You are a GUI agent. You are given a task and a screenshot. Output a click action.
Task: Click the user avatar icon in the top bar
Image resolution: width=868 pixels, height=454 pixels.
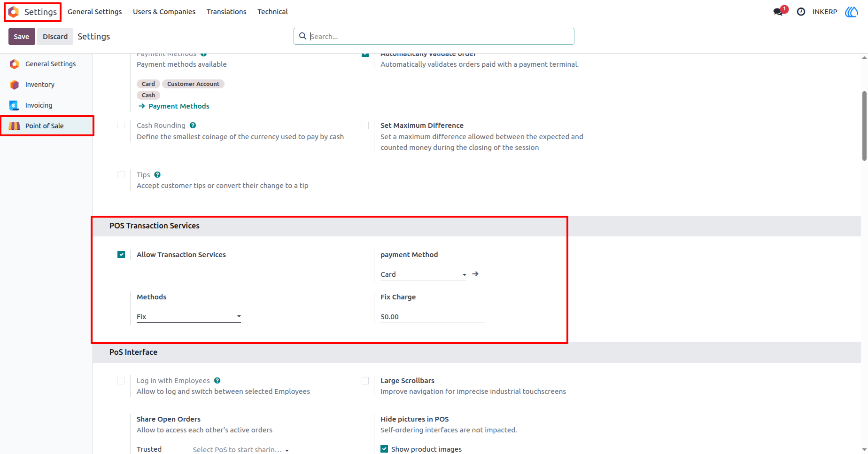(x=851, y=12)
